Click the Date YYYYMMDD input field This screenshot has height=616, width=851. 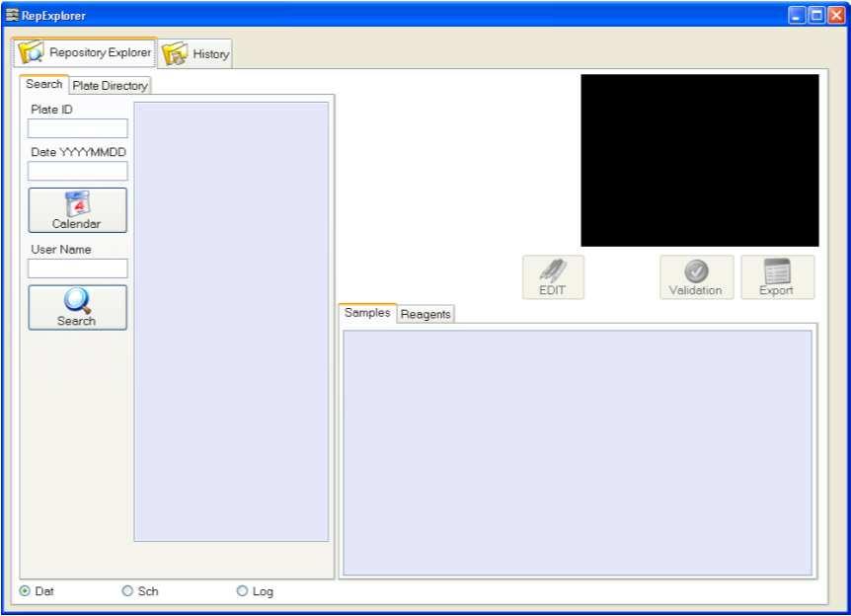(x=78, y=171)
